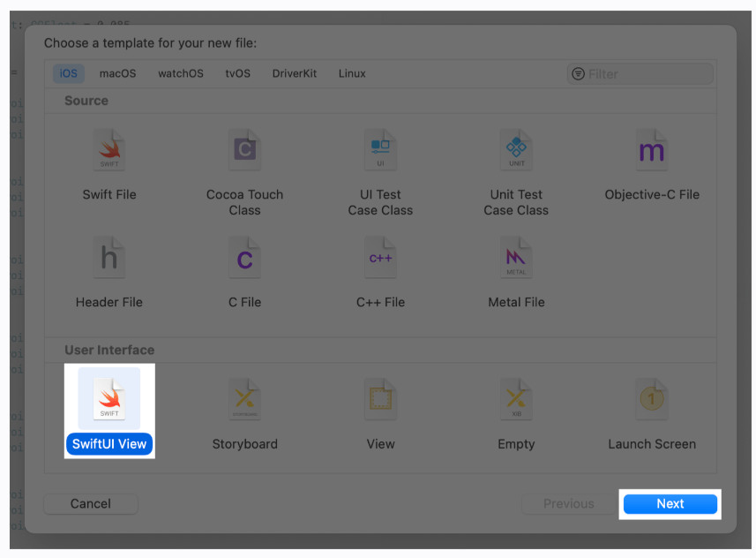This screenshot has height=558, width=756.
Task: Click the Cancel button
Action: [x=91, y=504]
